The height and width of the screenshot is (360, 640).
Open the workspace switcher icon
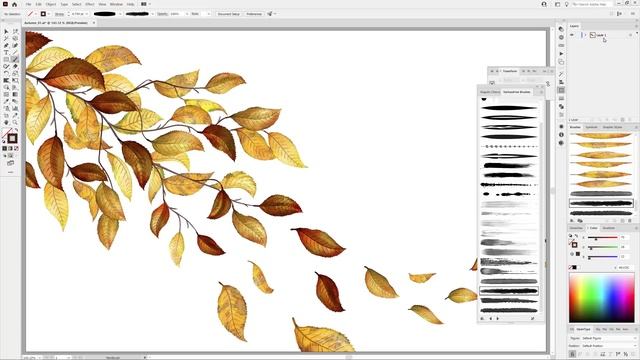click(x=557, y=4)
